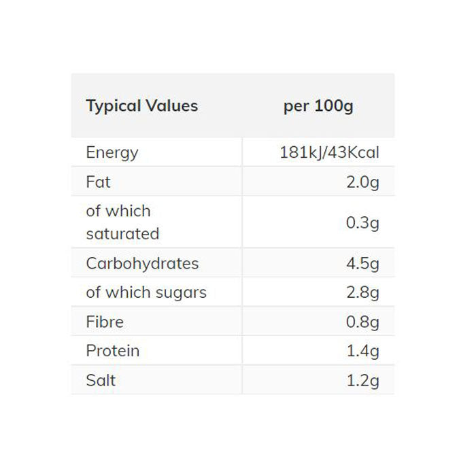Select the 1.4g protein value
The image size is (476, 476).
[x=362, y=351]
